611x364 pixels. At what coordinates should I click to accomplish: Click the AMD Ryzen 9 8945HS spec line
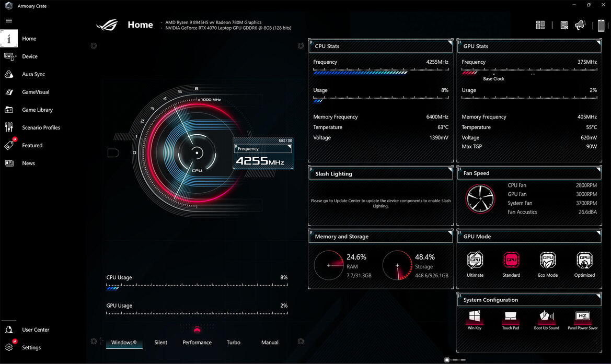click(x=213, y=22)
